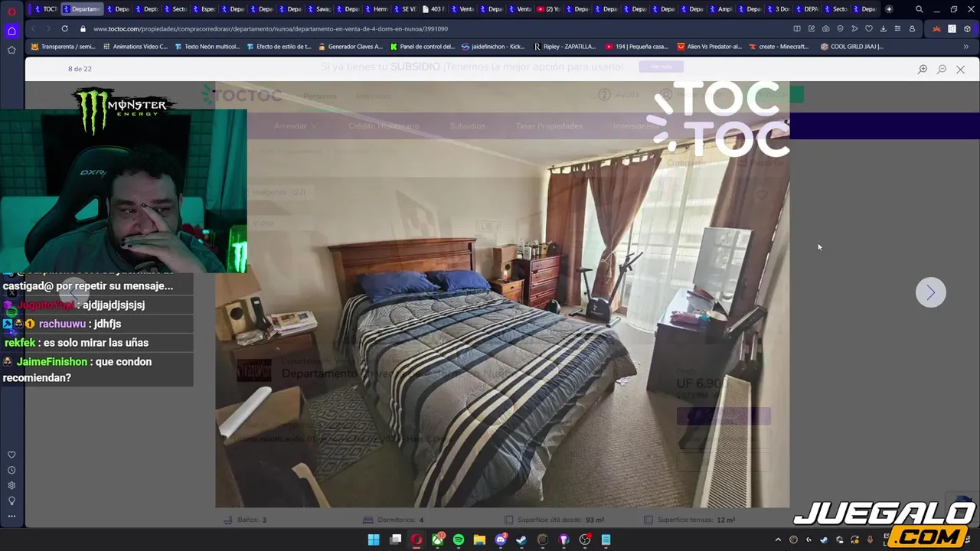
Task: Open File Explorer on the taskbar
Action: coord(479,540)
